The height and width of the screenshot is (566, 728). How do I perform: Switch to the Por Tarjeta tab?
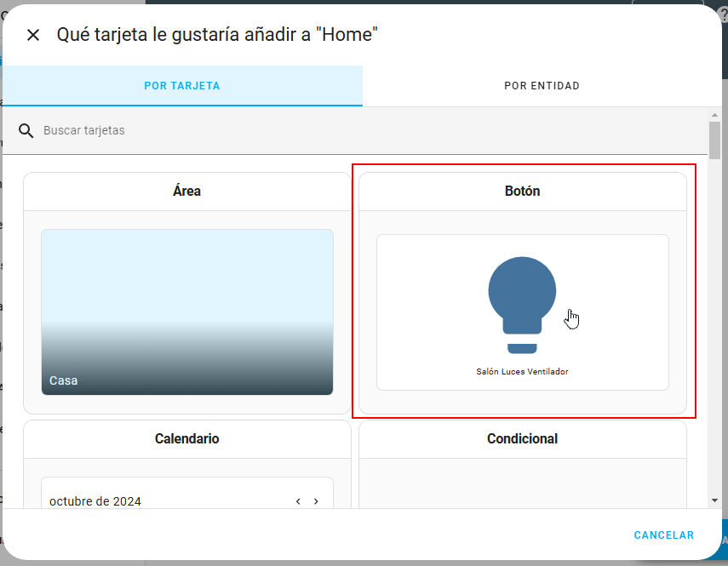coord(182,86)
